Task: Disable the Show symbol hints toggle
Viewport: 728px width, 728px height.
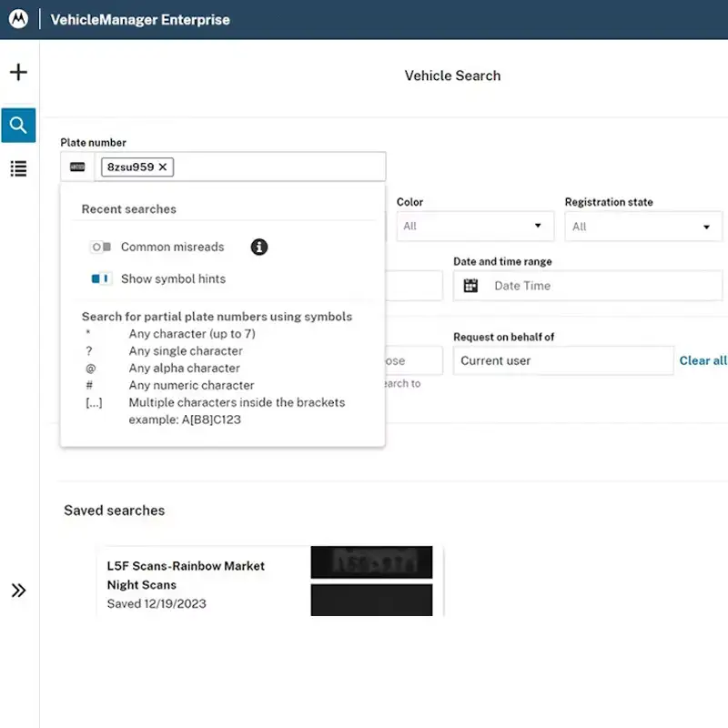Action: (101, 278)
